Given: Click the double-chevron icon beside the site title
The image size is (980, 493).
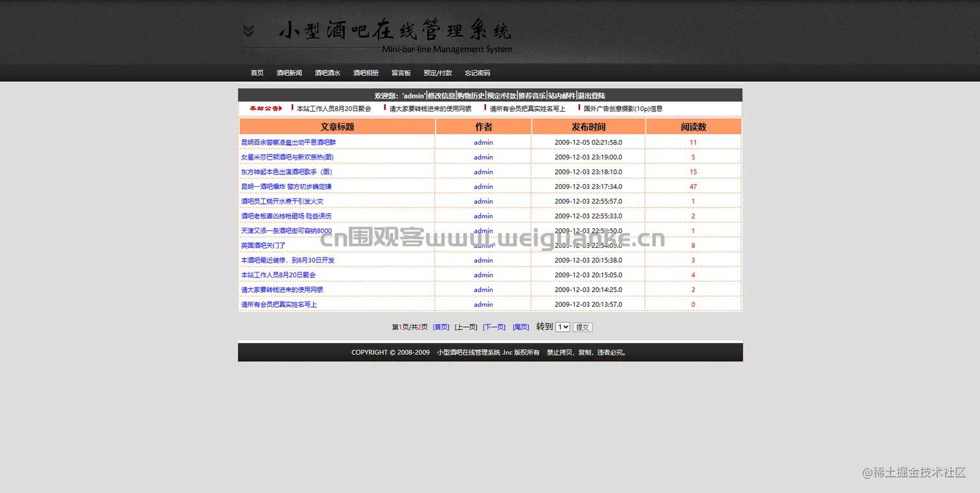Looking at the screenshot, I should [248, 30].
